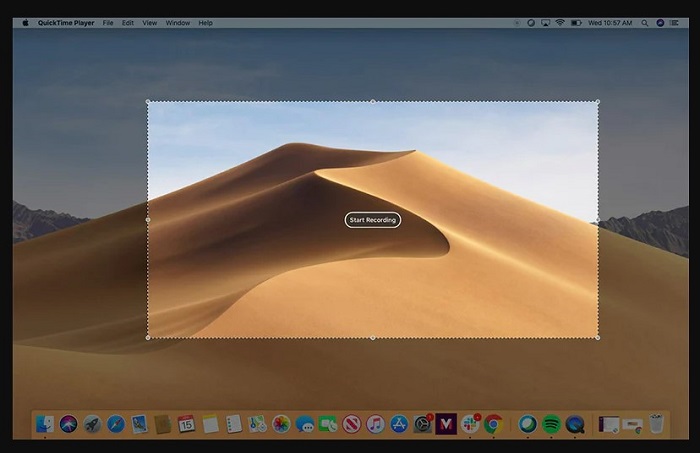
Task: Click bottom-left corner selection handle
Action: [148, 338]
